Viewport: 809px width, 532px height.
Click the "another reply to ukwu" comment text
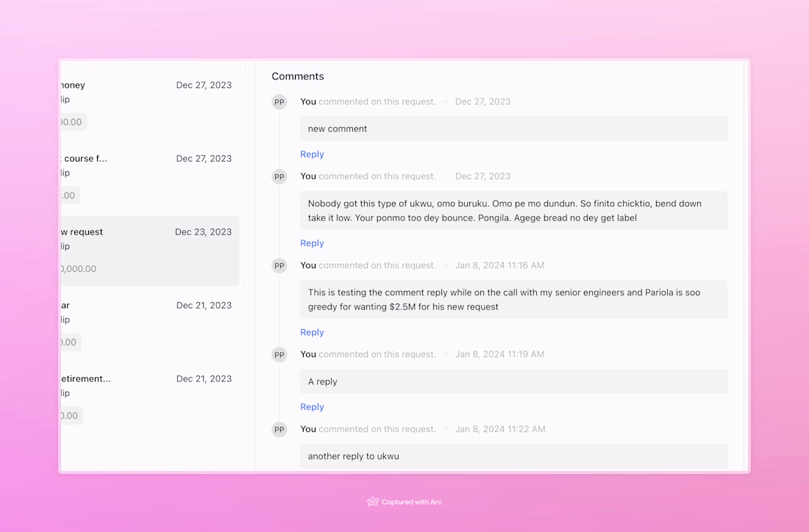(354, 456)
